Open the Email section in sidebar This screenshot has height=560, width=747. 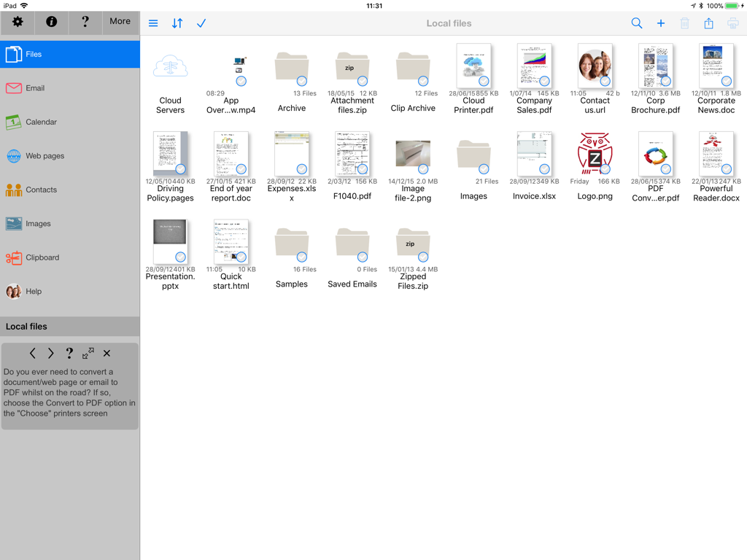pos(35,88)
